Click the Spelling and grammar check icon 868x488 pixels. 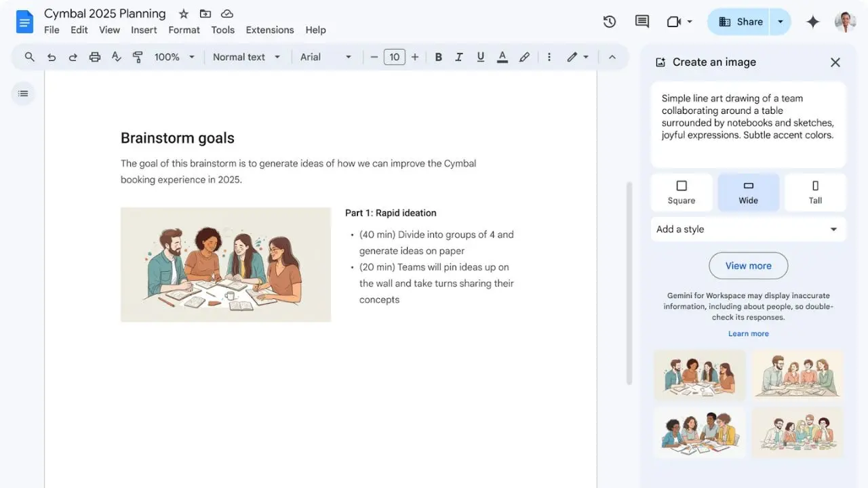coord(116,57)
